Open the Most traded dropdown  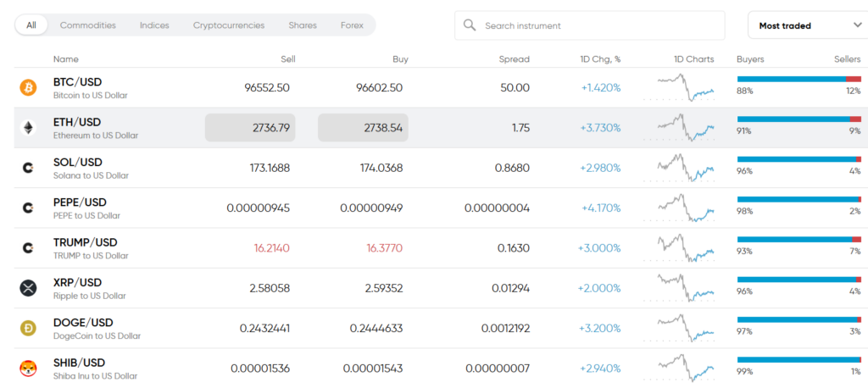[x=807, y=25]
